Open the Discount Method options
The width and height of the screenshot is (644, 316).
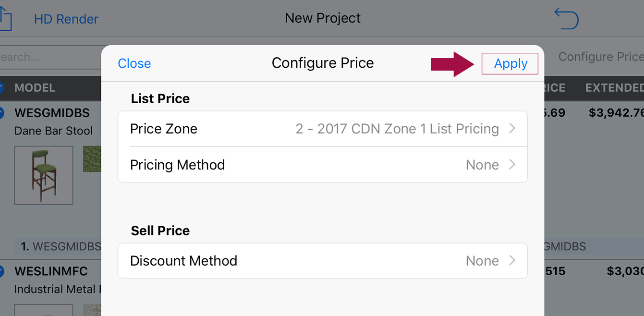click(323, 261)
